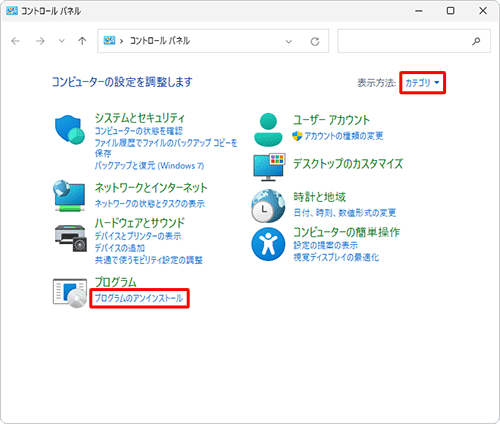Image resolution: width=500 pixels, height=424 pixels.
Task: Click the Ease of Access icon
Action: coord(268,244)
